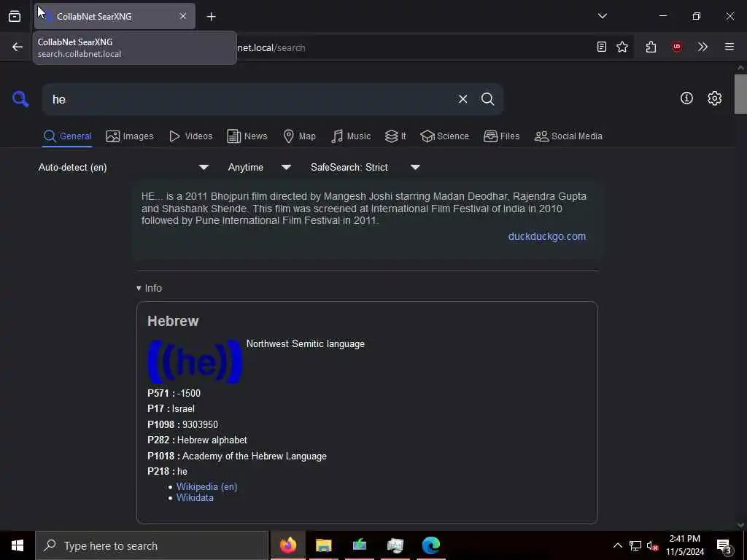This screenshot has width=747, height=560.
Task: Click the SearXNG logo magnifier
Action: click(20, 99)
